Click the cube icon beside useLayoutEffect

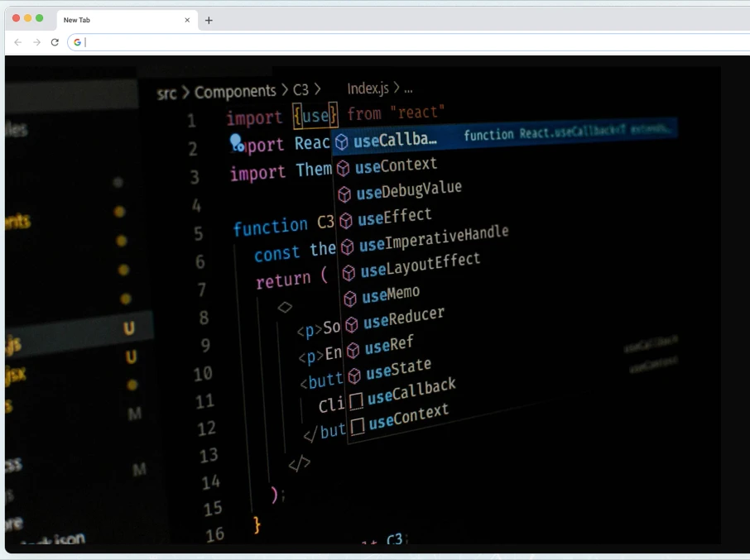(x=349, y=273)
